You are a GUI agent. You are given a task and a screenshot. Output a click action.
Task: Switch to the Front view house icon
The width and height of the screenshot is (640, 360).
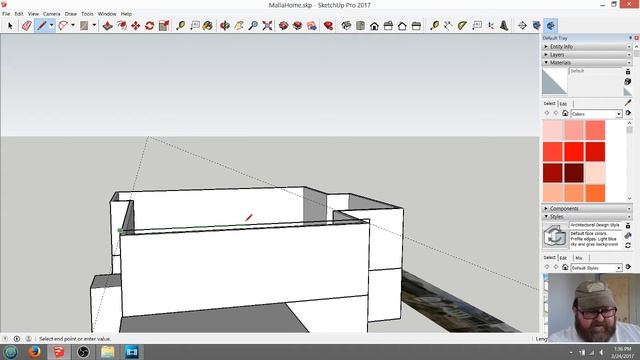click(374, 26)
